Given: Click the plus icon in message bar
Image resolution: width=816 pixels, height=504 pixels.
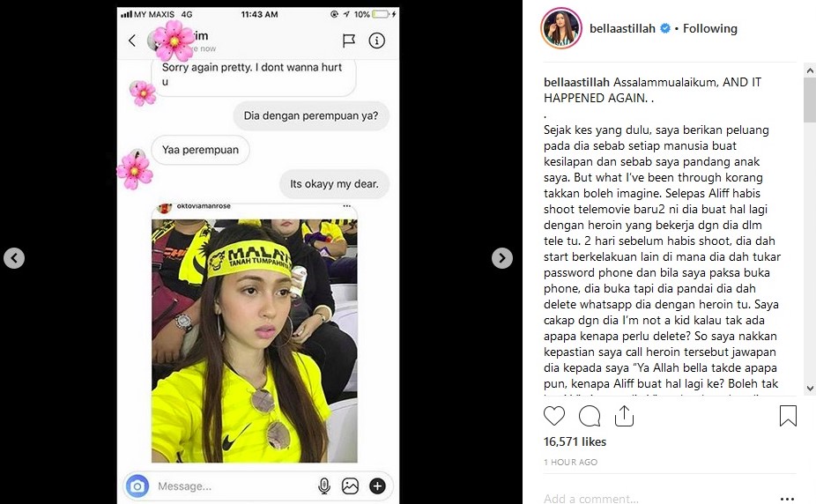Looking at the screenshot, I should click(377, 485).
